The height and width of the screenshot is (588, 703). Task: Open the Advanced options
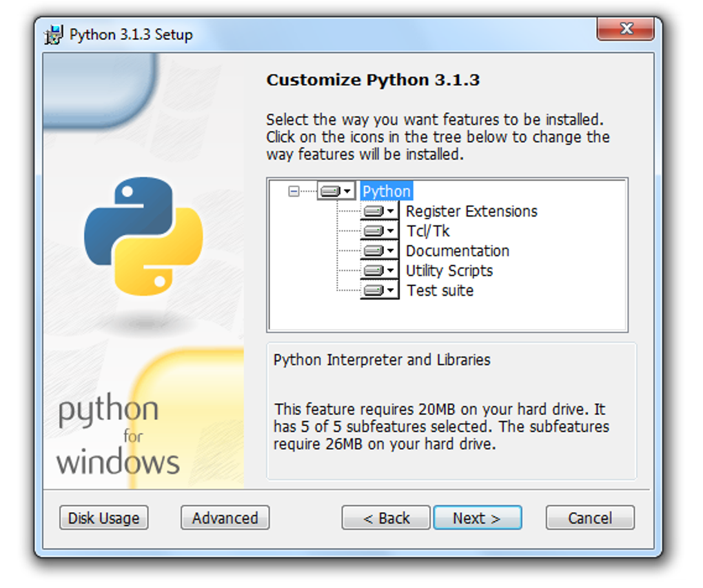[225, 518]
